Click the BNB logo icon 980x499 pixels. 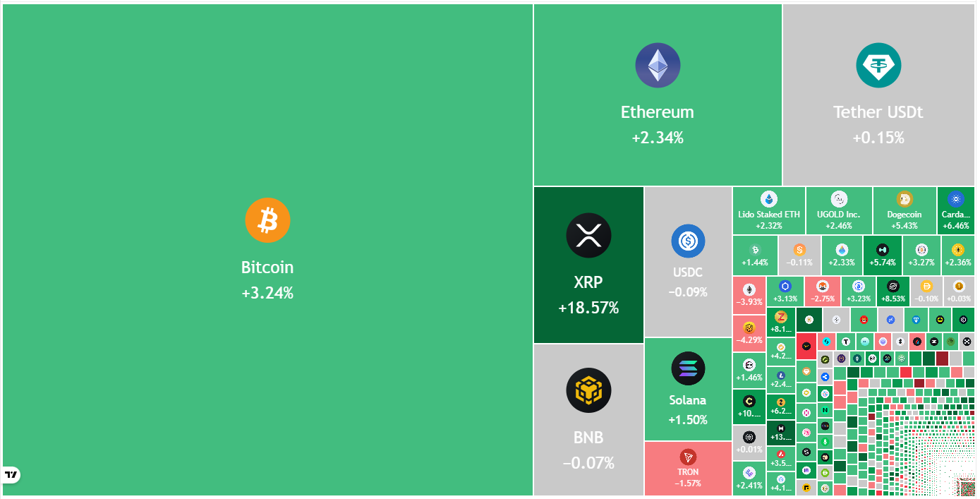pos(588,390)
